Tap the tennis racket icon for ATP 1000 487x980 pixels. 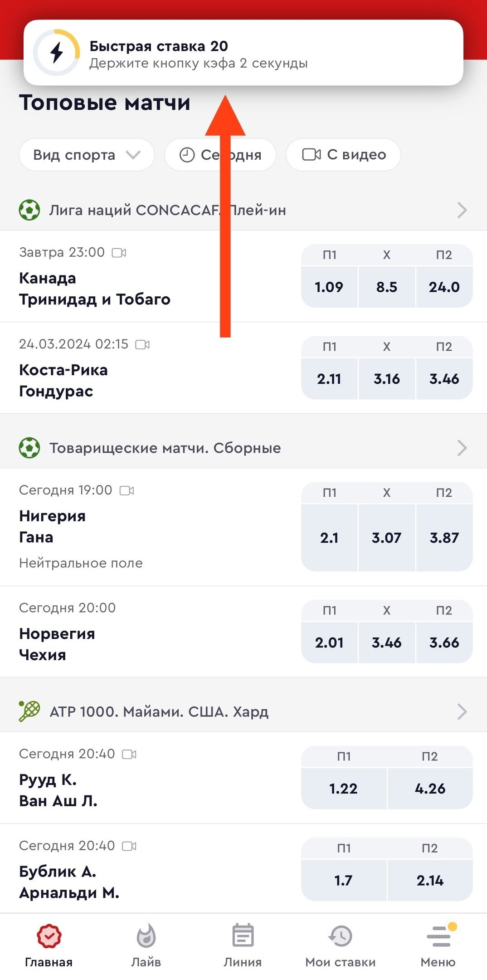29,711
